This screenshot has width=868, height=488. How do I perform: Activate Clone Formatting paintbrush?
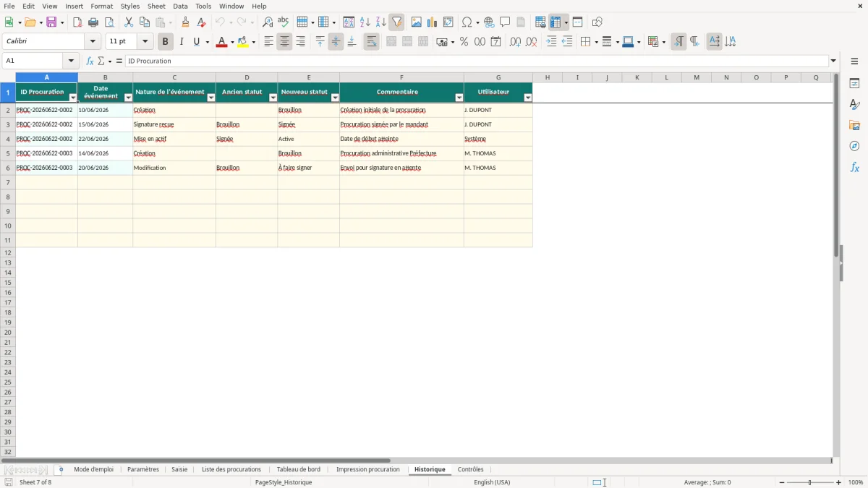[x=185, y=22]
